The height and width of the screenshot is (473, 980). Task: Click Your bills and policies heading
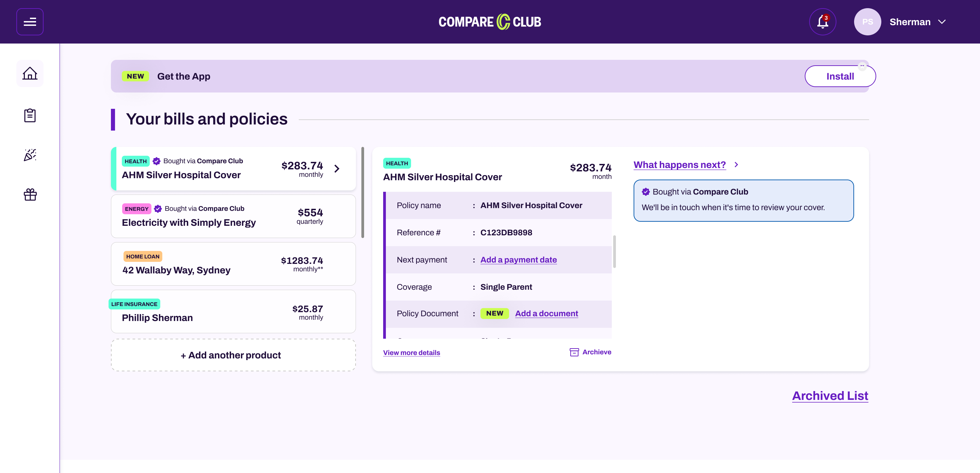point(207,119)
